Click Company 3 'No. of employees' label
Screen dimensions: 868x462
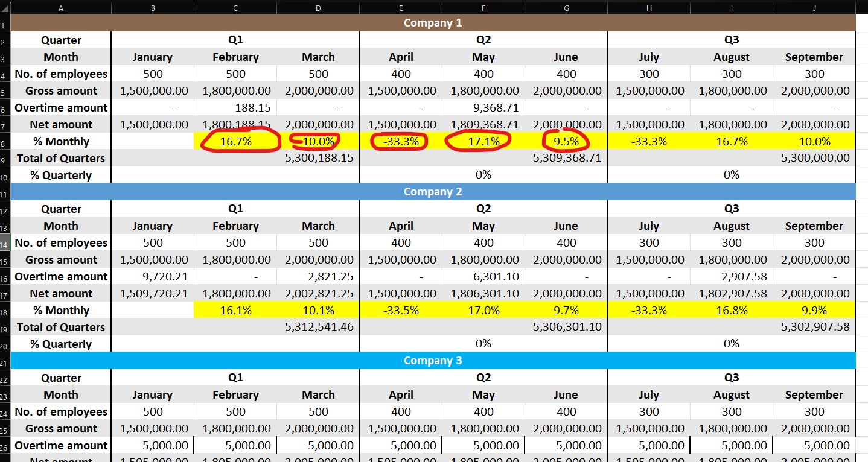61,412
